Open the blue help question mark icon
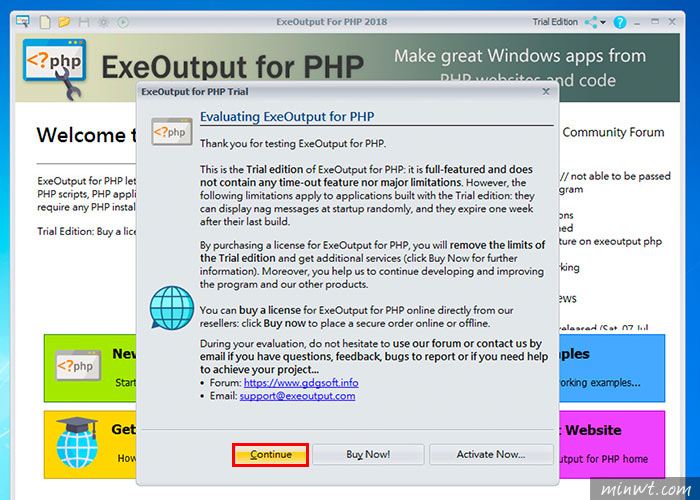This screenshot has width=700, height=500. [620, 22]
